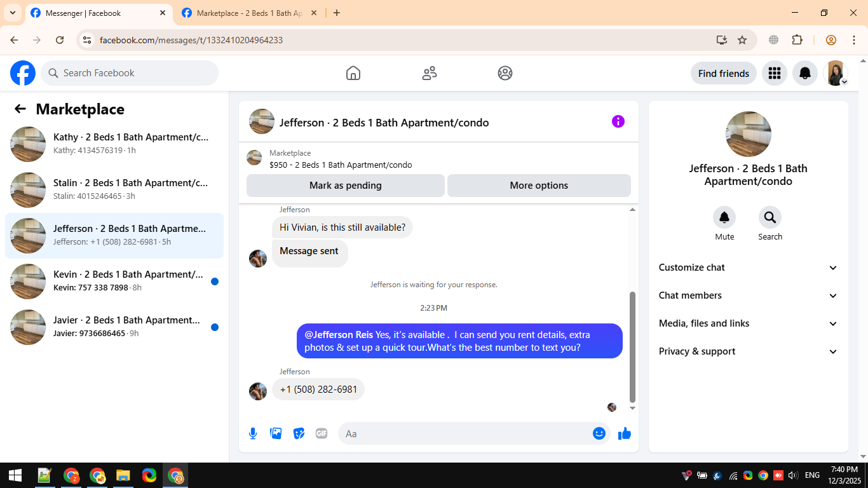Screen dimensions: 868x488
Task: Open the Facebook logo home link
Action: click(23, 73)
